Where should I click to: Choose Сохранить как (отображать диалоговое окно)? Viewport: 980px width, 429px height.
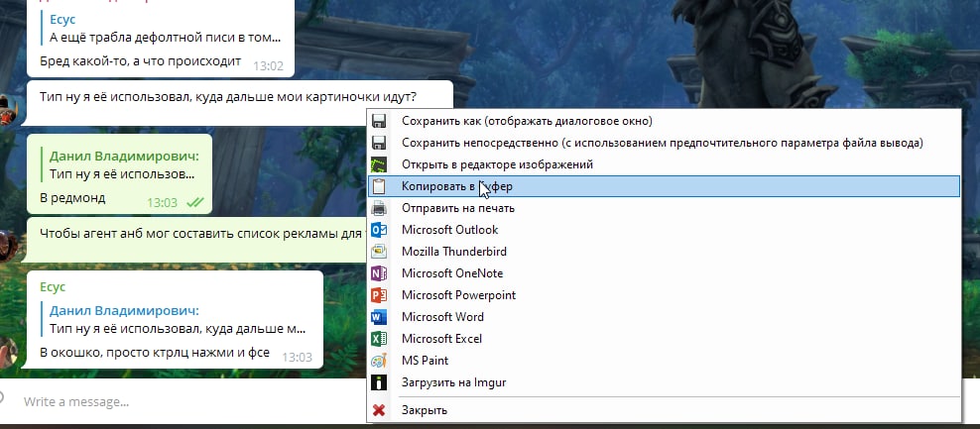(x=664, y=121)
